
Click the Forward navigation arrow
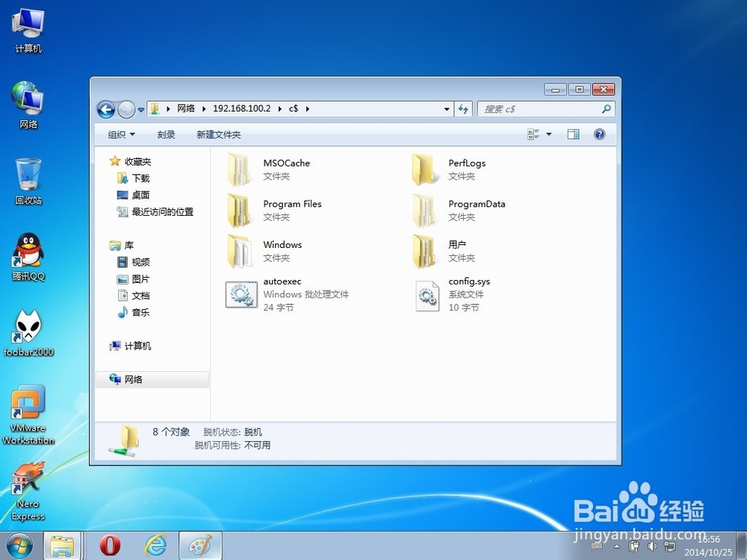126,110
